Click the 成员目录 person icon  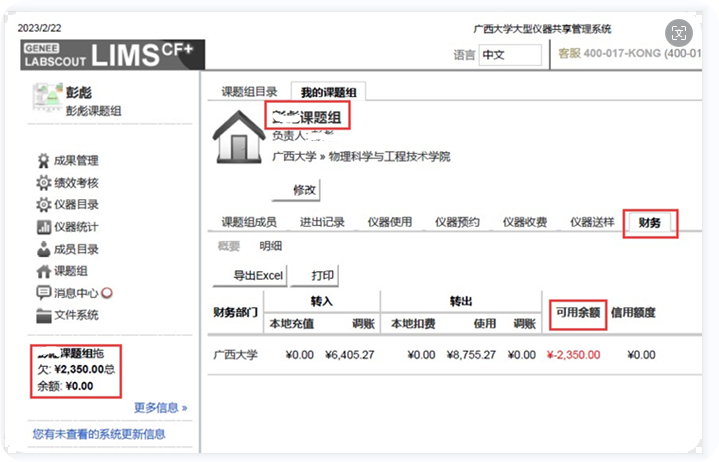point(43,249)
